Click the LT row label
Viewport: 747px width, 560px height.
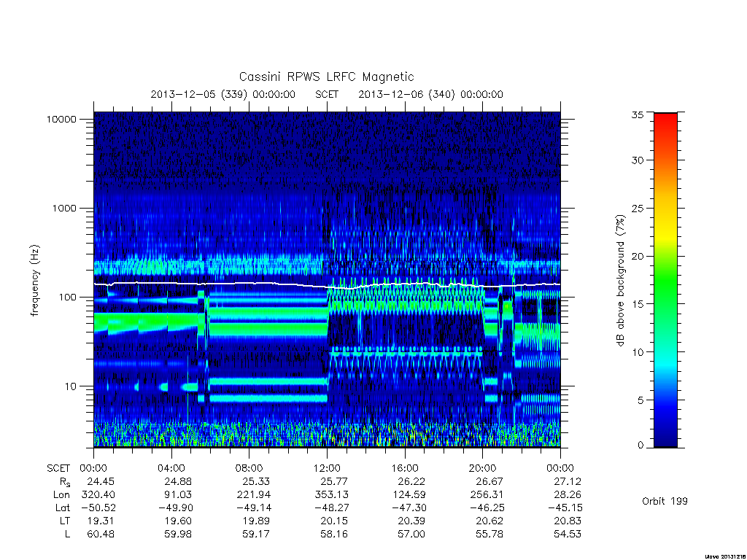[65, 521]
